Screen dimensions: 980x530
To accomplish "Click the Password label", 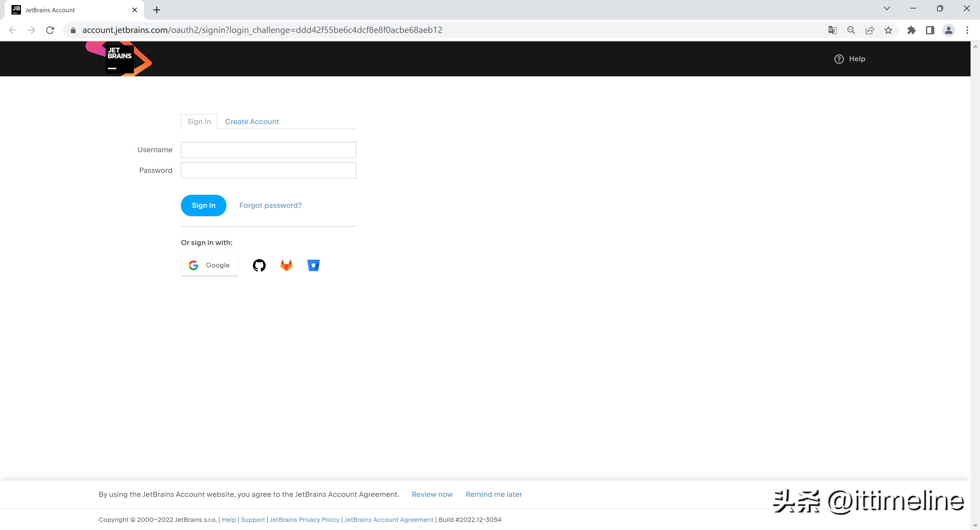I will pyautogui.click(x=156, y=171).
